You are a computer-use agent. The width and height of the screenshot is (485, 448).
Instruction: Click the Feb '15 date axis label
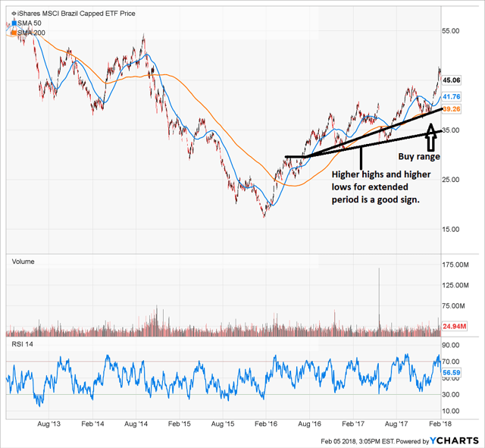[x=180, y=425]
